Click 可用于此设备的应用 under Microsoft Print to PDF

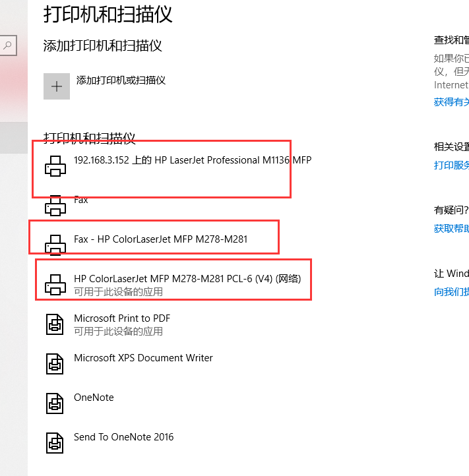click(x=119, y=331)
